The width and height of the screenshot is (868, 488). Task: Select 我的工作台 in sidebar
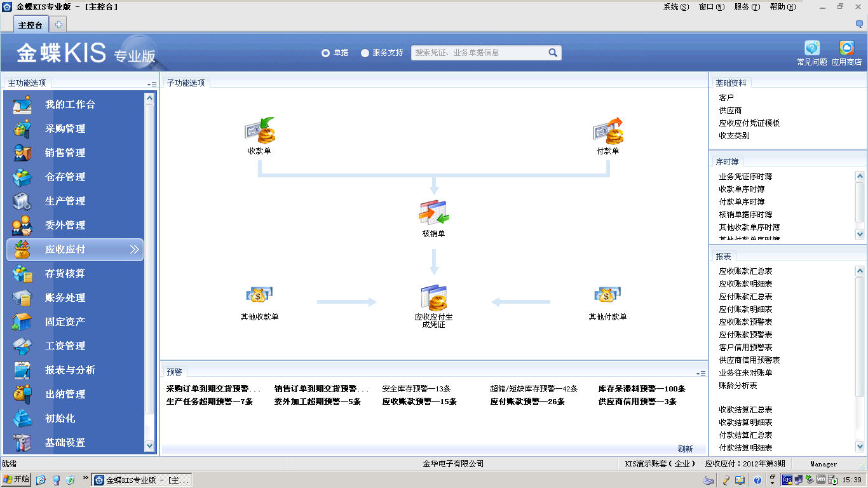(70, 104)
